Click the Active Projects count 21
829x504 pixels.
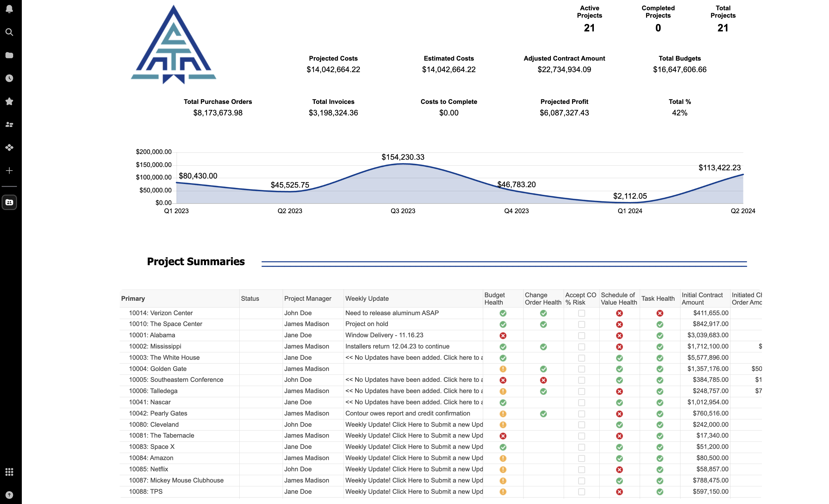pos(589,28)
